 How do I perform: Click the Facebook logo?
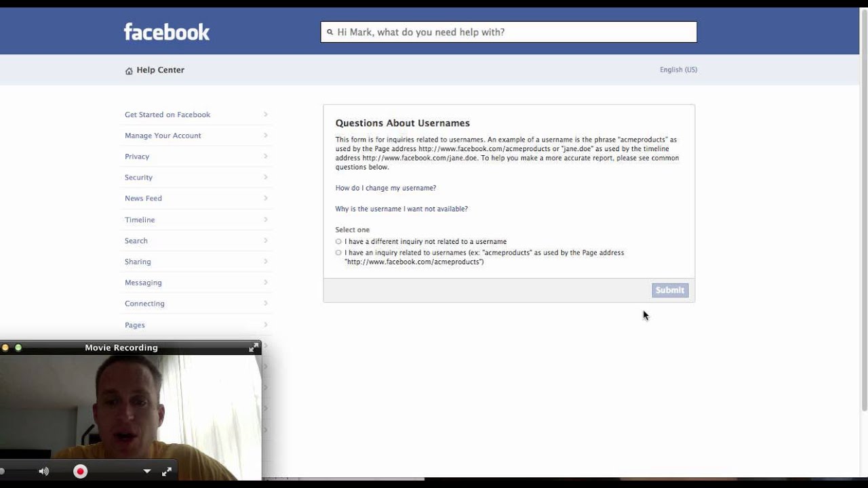tap(167, 32)
